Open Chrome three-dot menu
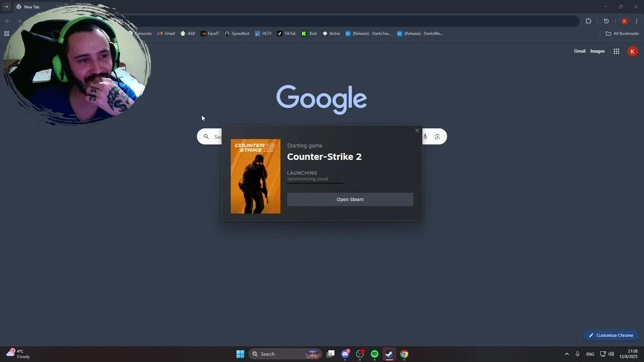 (x=636, y=21)
